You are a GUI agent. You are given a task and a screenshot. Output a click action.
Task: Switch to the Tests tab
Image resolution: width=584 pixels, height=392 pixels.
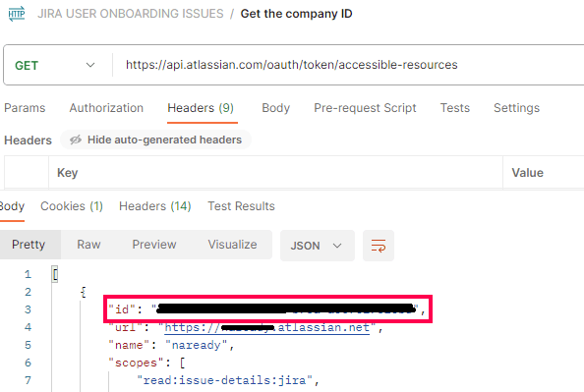pos(455,108)
